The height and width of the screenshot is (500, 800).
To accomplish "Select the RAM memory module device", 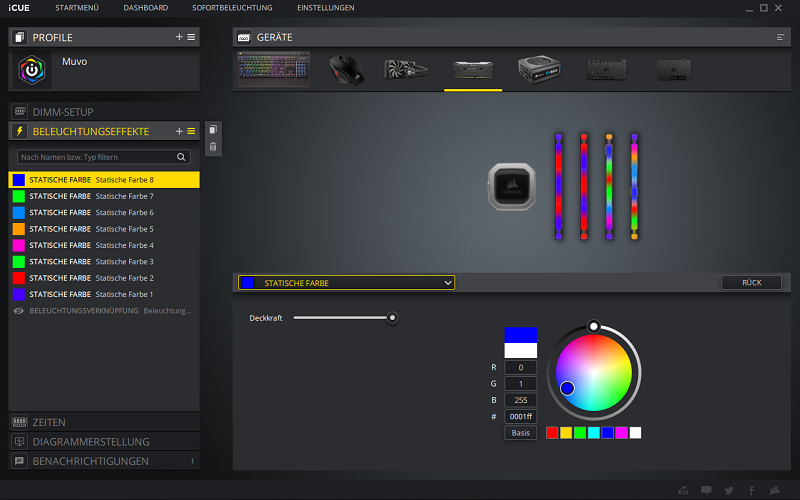I will point(473,70).
